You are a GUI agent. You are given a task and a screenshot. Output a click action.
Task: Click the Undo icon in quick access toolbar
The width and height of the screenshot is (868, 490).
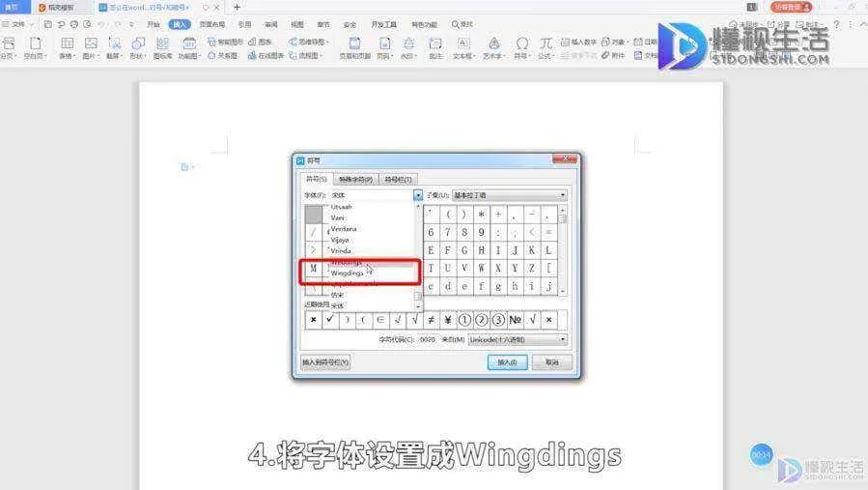[x=101, y=24]
